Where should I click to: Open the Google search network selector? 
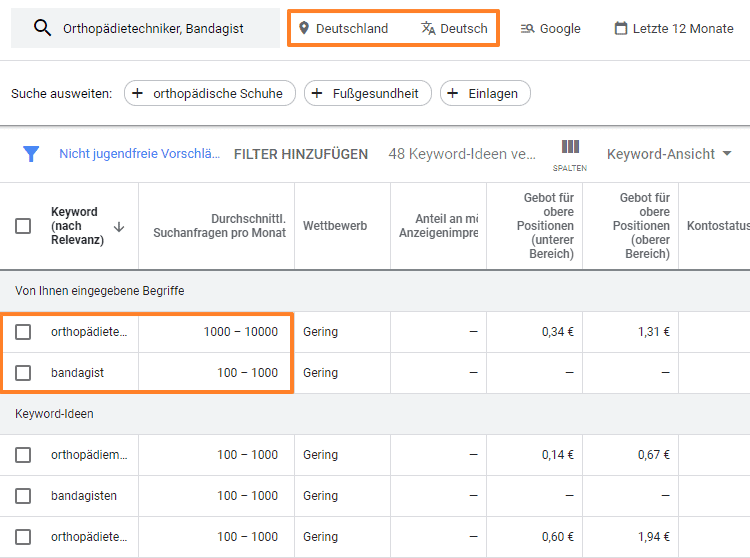(x=551, y=29)
